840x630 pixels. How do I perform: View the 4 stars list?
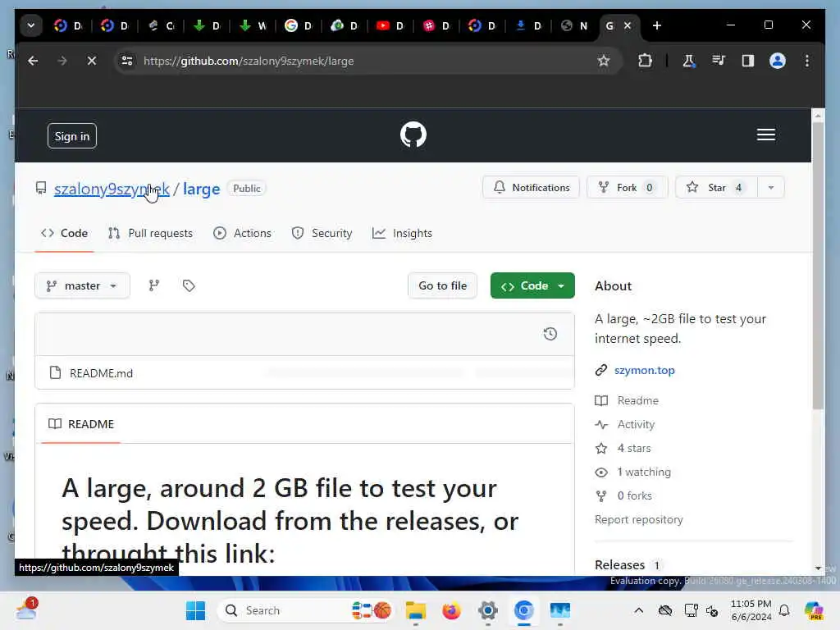pyautogui.click(x=634, y=448)
